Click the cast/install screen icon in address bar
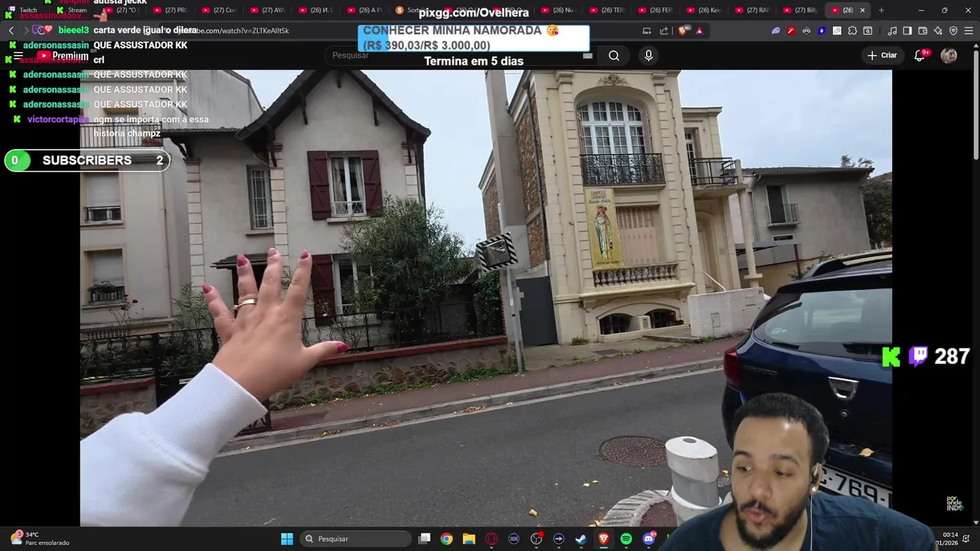Image resolution: width=980 pixels, height=551 pixels. click(647, 31)
